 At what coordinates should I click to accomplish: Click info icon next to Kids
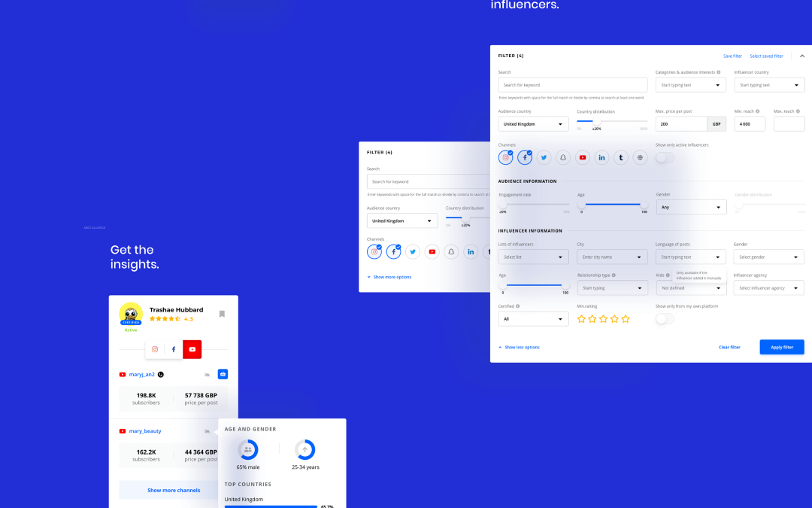668,275
